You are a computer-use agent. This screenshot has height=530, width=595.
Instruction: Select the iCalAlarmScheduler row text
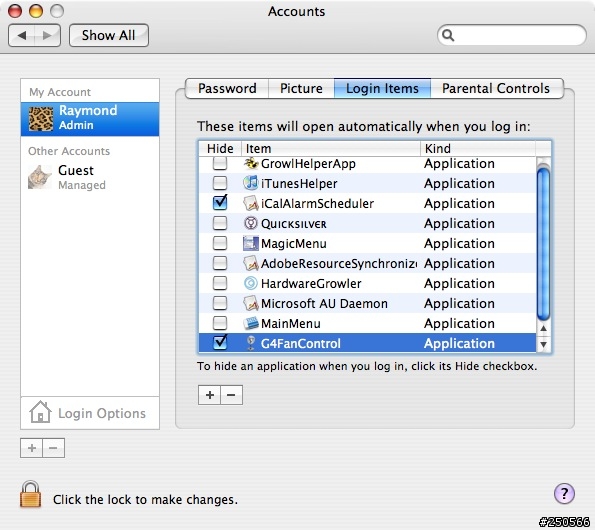coord(318,204)
